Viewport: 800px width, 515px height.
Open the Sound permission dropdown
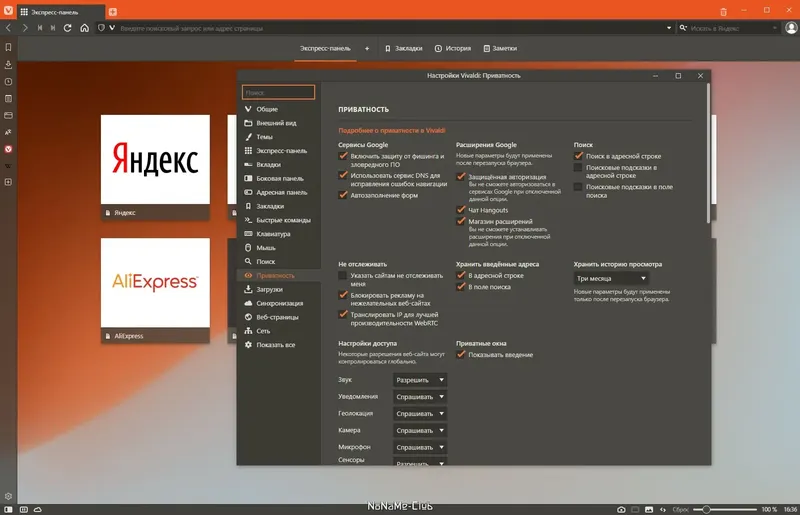tap(420, 380)
